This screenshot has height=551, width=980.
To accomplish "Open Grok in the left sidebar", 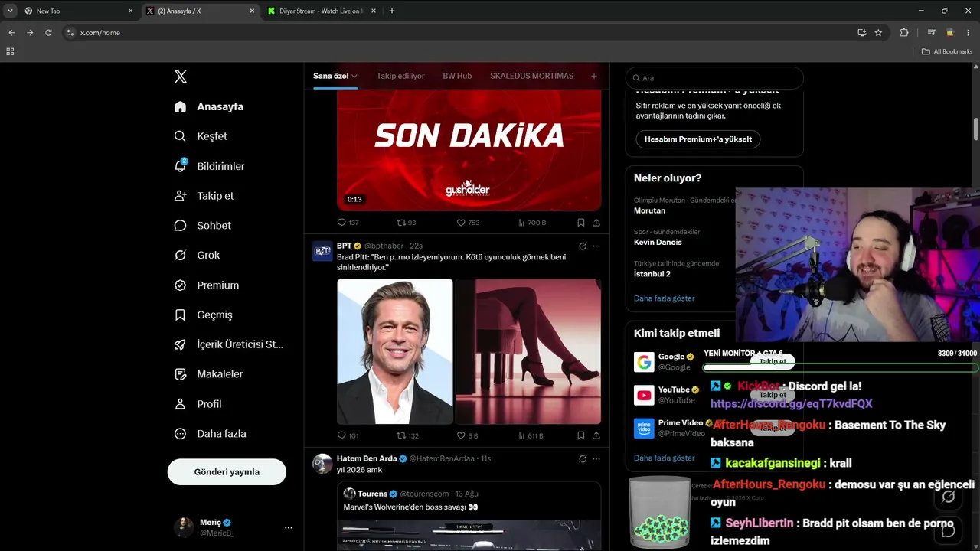I will (x=197, y=255).
